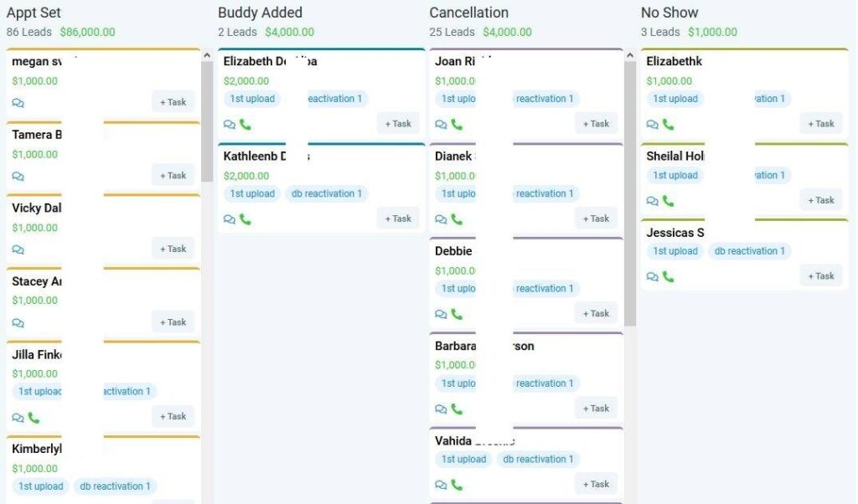Screen dimensions: 858x504
Task: Add task to Barbara cancellation card
Action: click(x=596, y=409)
